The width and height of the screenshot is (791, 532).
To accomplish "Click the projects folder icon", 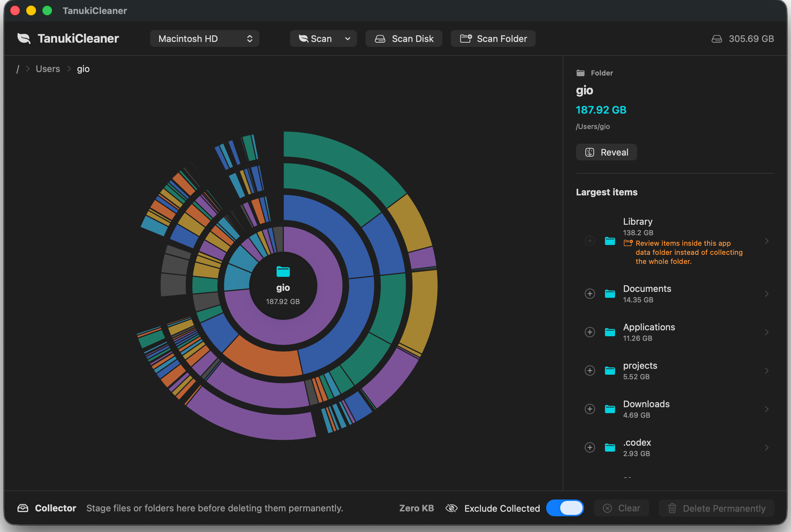I will click(610, 371).
